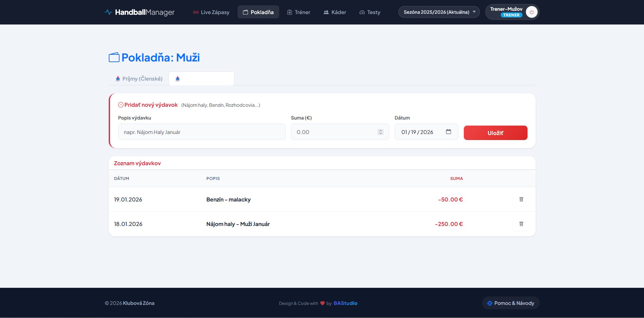Click the lifebuoy icon in Pomoc & Návody

coord(490,303)
